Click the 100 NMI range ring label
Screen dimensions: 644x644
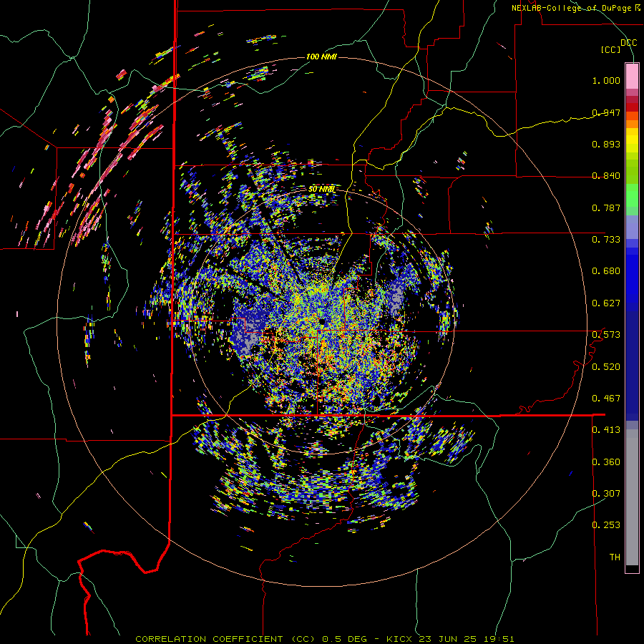tap(321, 57)
